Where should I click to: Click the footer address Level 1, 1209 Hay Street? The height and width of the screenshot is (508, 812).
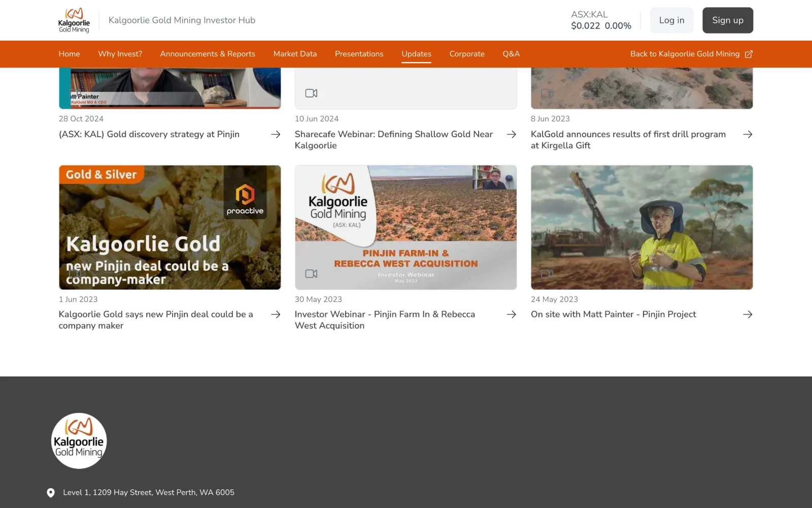pyautogui.click(x=149, y=493)
